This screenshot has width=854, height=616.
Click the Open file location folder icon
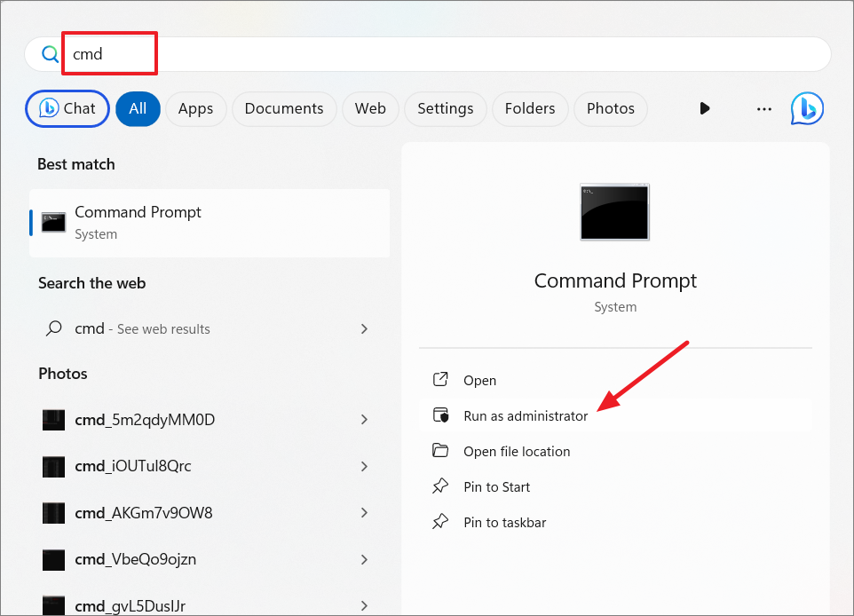pos(440,450)
